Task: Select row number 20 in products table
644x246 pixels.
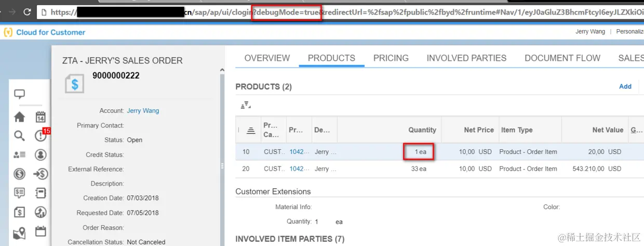Action: coord(246,169)
